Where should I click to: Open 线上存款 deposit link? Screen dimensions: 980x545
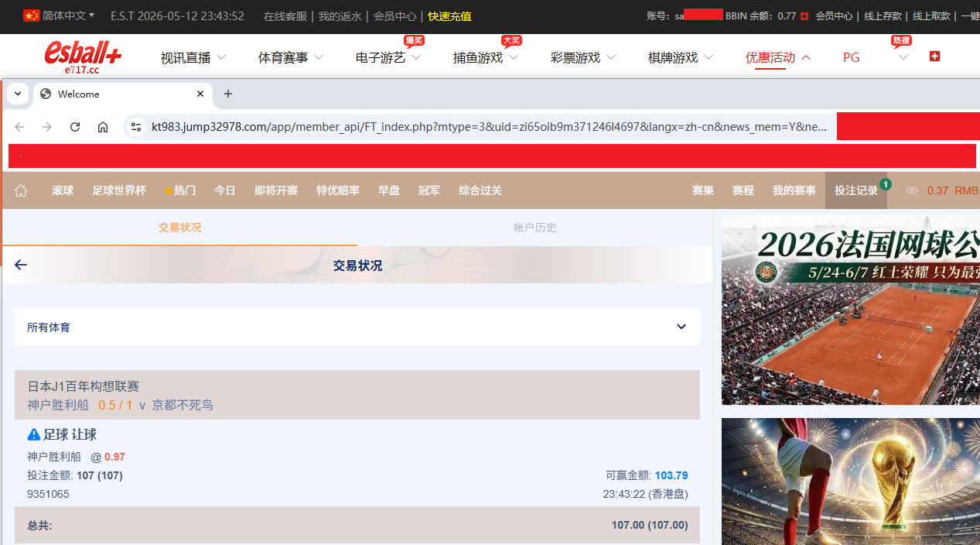tap(884, 16)
